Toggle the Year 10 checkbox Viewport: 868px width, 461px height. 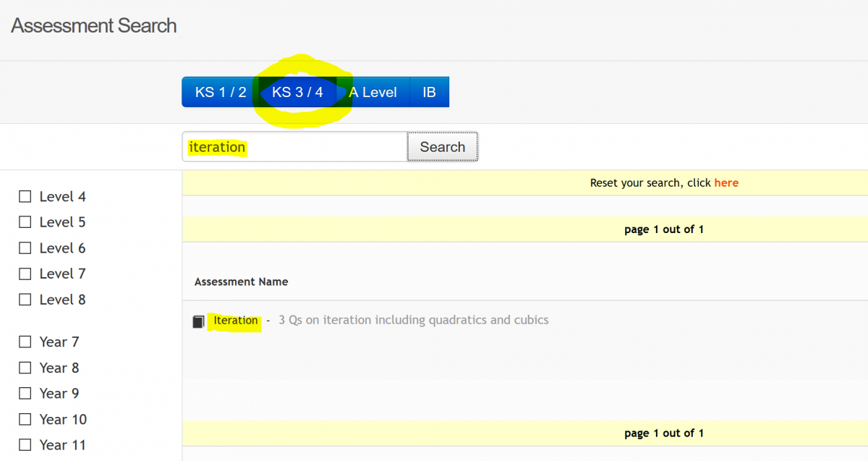[x=25, y=419]
